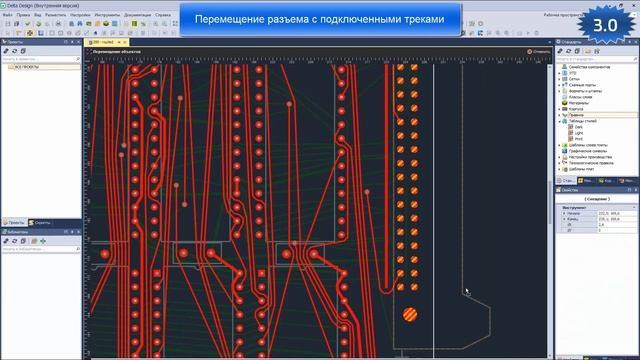Image resolution: width=640 pixels, height=360 pixels.
Task: Click the blue save icon in second toolbar row
Action: coord(41,33)
